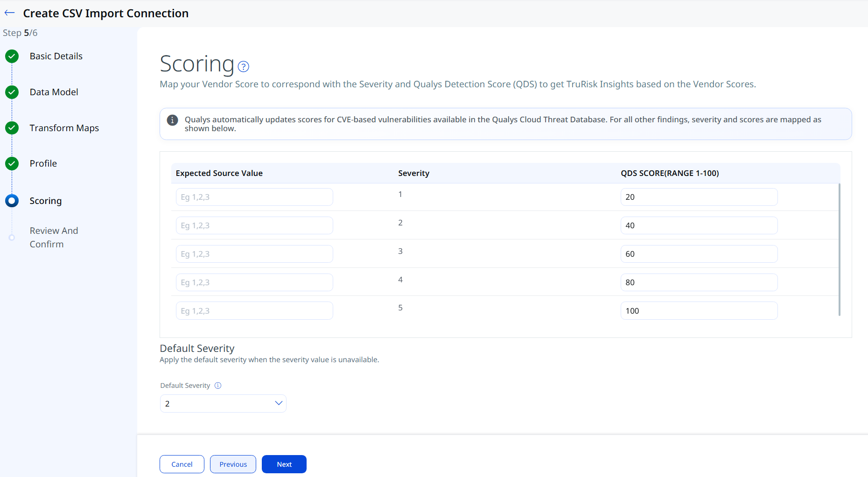Screen dimensions: 868x477
Task: Click the Severity column header
Action: click(x=413, y=173)
